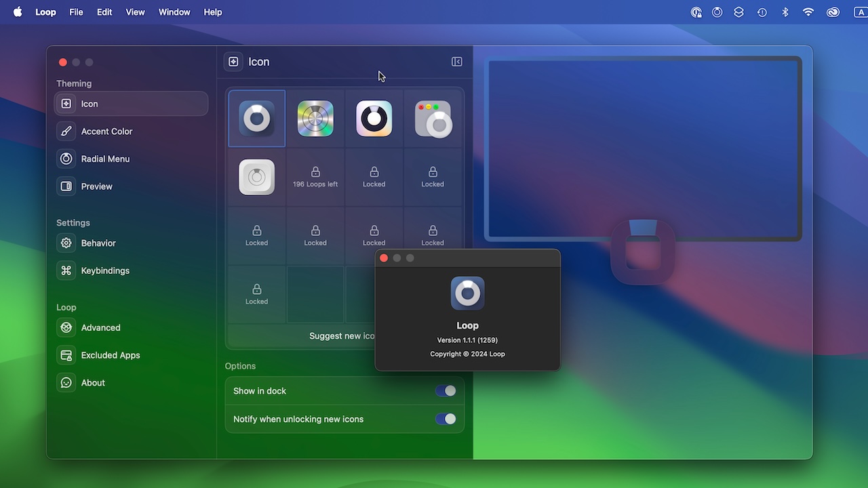Switch to the Preview section
This screenshot has height=488, width=868.
[x=131, y=186]
